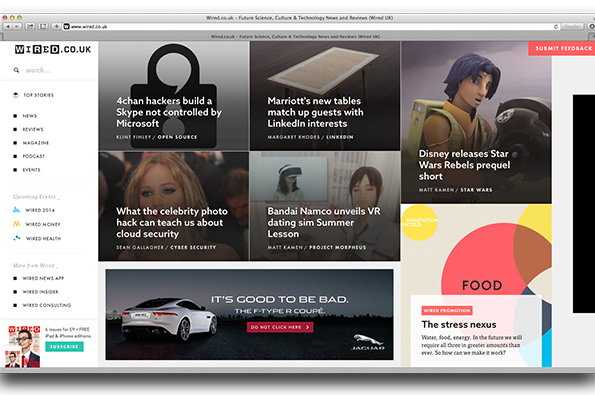Close the Safari window with red button
Screen dimensions: 595x395
(5, 18)
